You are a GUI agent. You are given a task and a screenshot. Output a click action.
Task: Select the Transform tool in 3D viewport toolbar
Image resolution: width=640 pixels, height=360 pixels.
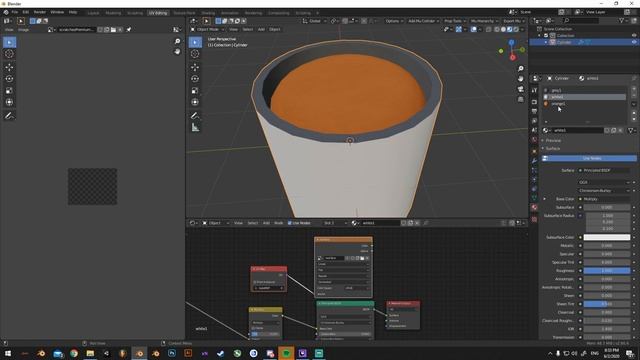195,102
